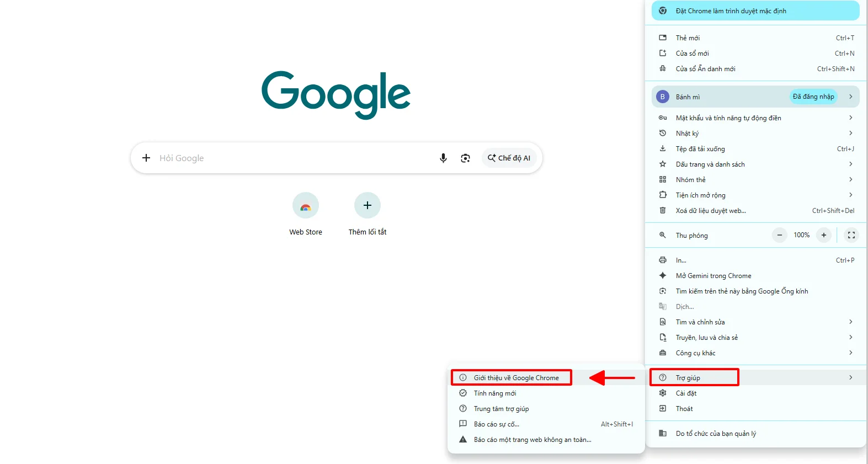
Task: Select Tính năng mới in help submenu
Action: click(x=546, y=393)
